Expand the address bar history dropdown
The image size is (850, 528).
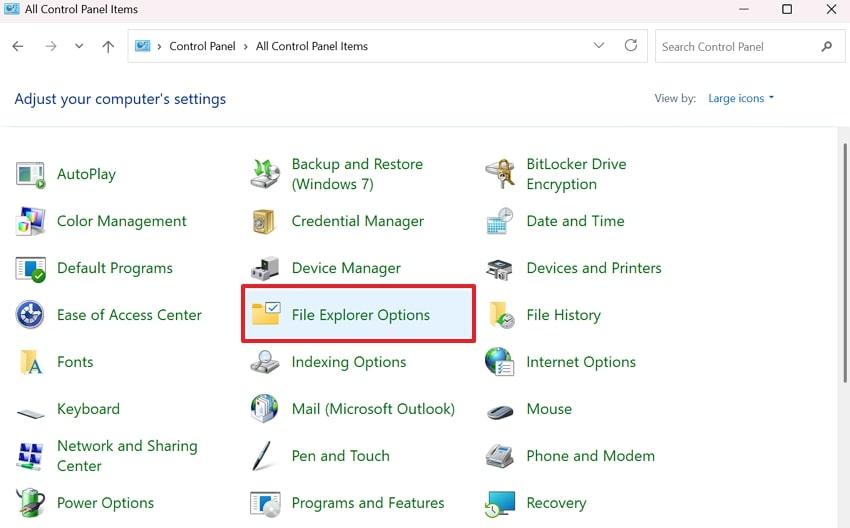click(x=598, y=46)
